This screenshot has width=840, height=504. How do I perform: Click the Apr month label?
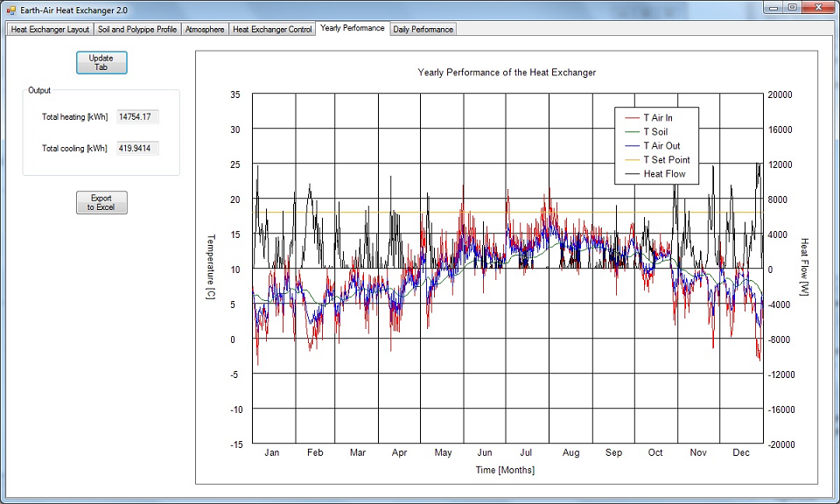[399, 452]
